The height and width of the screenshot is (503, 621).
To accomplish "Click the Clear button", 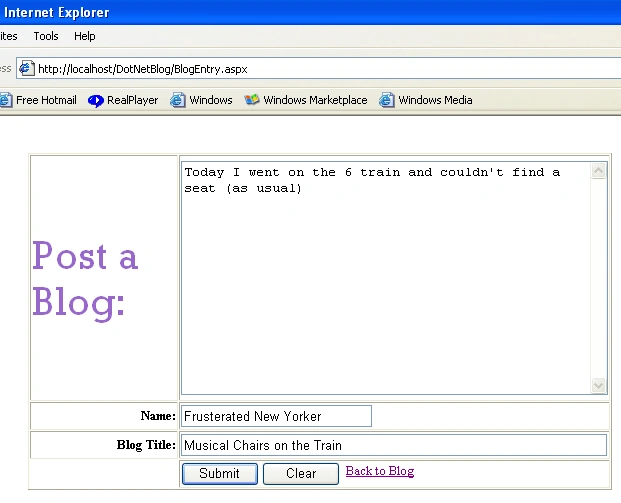I will (x=301, y=474).
